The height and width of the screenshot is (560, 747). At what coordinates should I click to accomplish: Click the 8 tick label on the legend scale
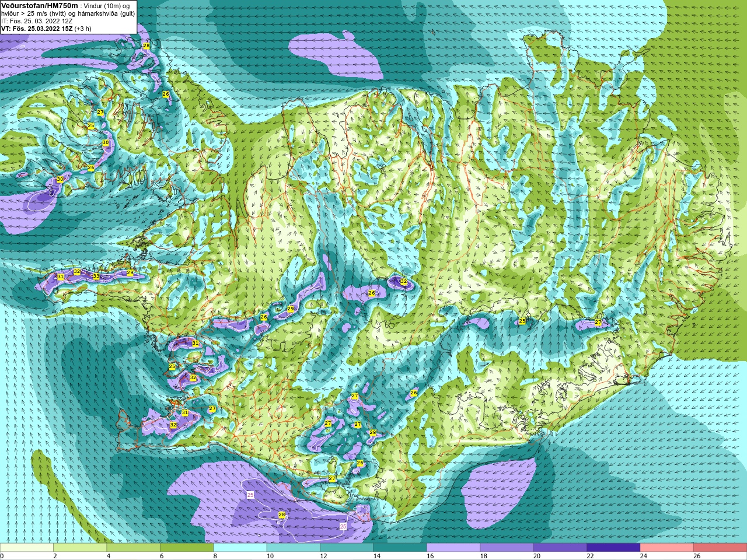tap(215, 556)
